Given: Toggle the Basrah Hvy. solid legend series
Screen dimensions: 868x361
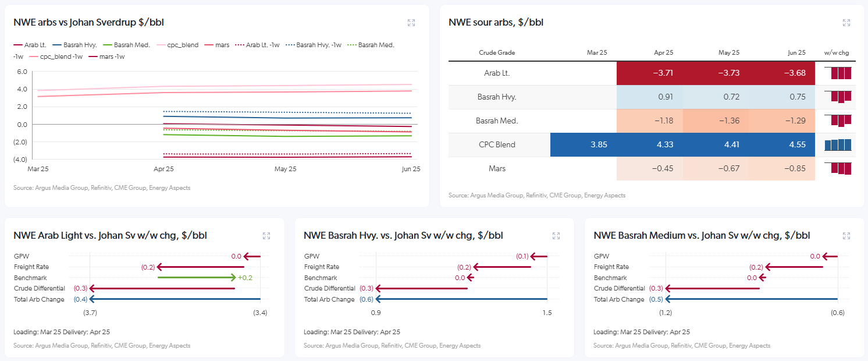Looking at the screenshot, I should tap(74, 45).
